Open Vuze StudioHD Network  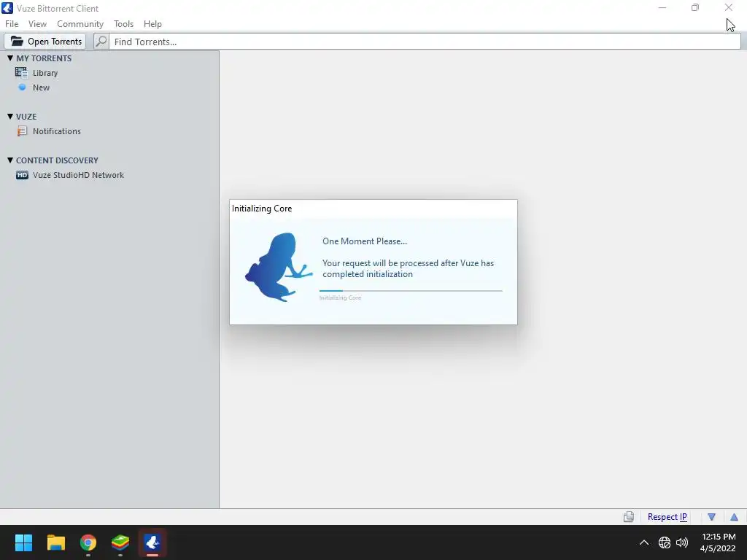point(78,175)
